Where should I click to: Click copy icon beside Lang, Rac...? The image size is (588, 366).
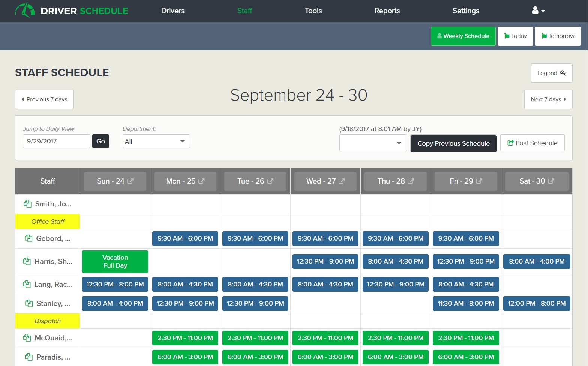27,284
